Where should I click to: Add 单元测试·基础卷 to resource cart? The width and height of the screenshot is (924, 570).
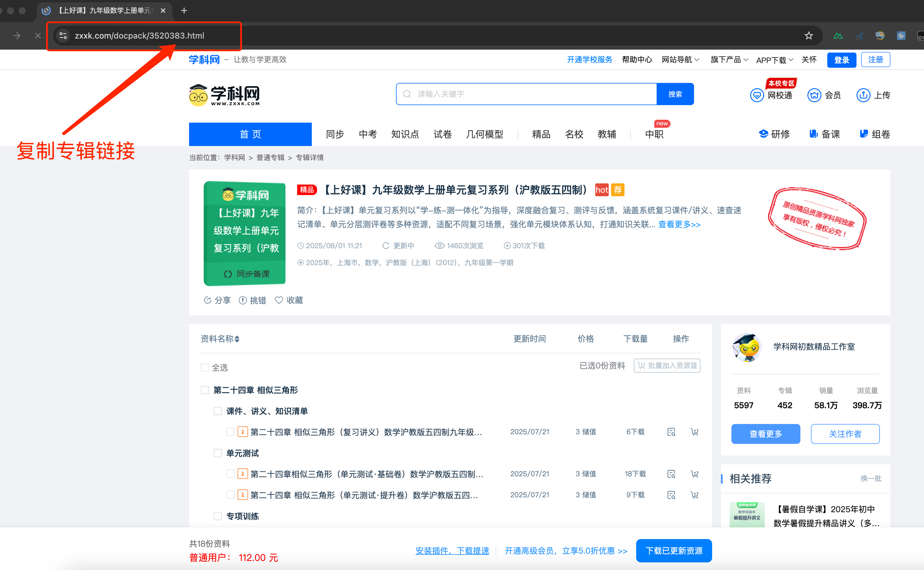click(695, 474)
